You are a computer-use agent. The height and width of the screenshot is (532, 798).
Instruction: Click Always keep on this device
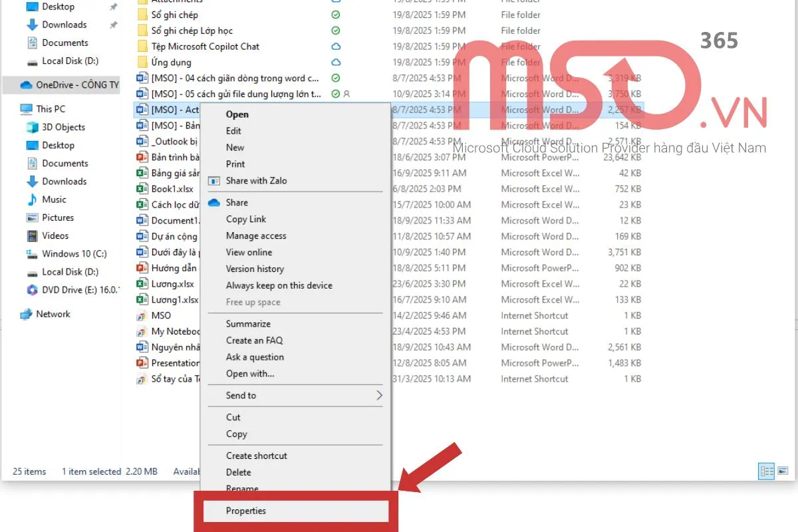click(x=279, y=285)
